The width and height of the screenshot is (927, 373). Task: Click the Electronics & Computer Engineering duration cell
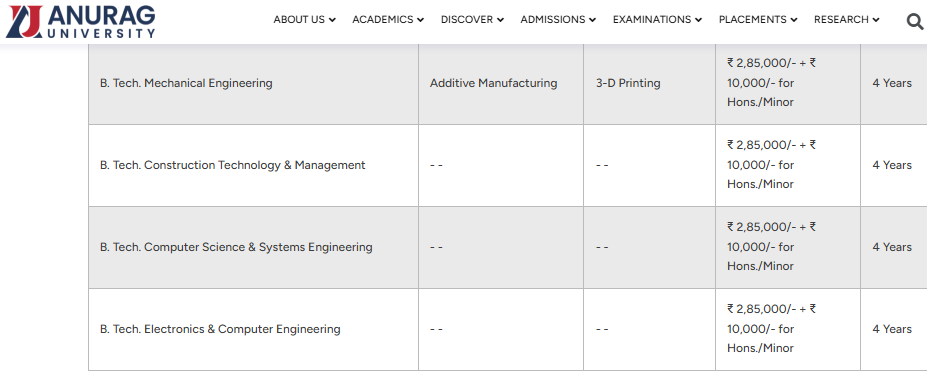pyautogui.click(x=892, y=329)
